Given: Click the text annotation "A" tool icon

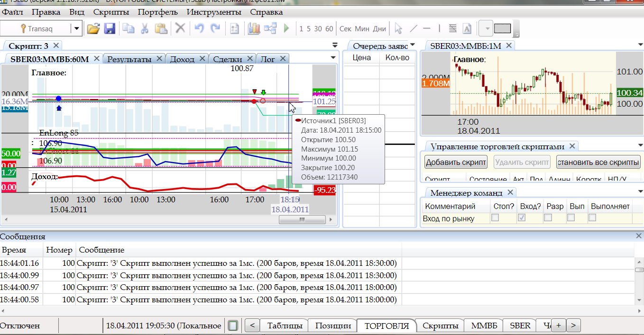Looking at the screenshot, I should (467, 28).
